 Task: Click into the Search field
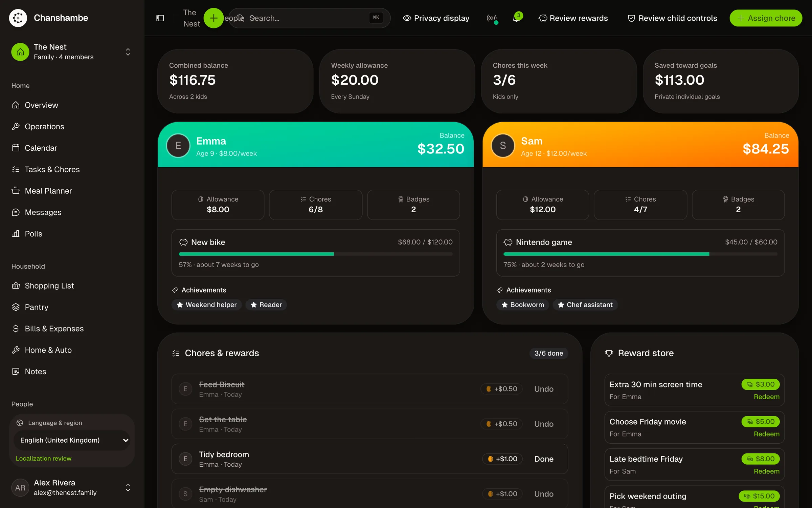(x=310, y=18)
